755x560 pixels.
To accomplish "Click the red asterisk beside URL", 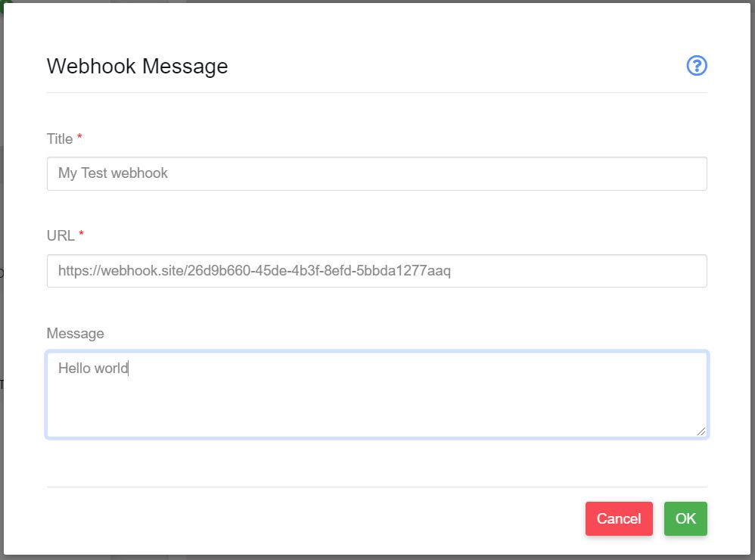I will (82, 235).
